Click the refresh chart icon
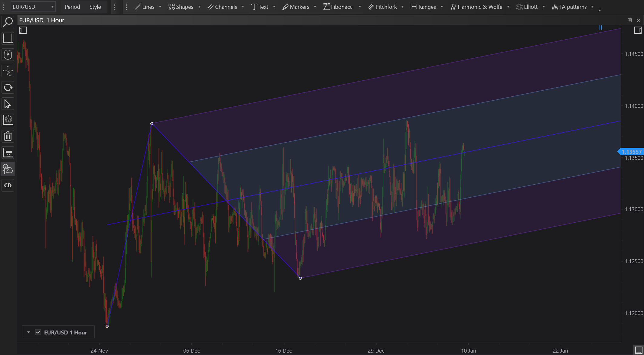644x355 pixels. click(x=8, y=88)
